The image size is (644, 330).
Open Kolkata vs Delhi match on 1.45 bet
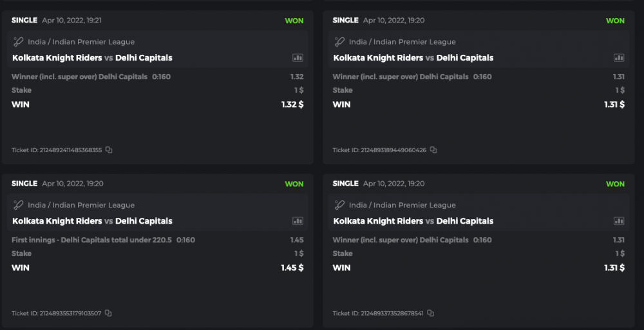click(92, 221)
